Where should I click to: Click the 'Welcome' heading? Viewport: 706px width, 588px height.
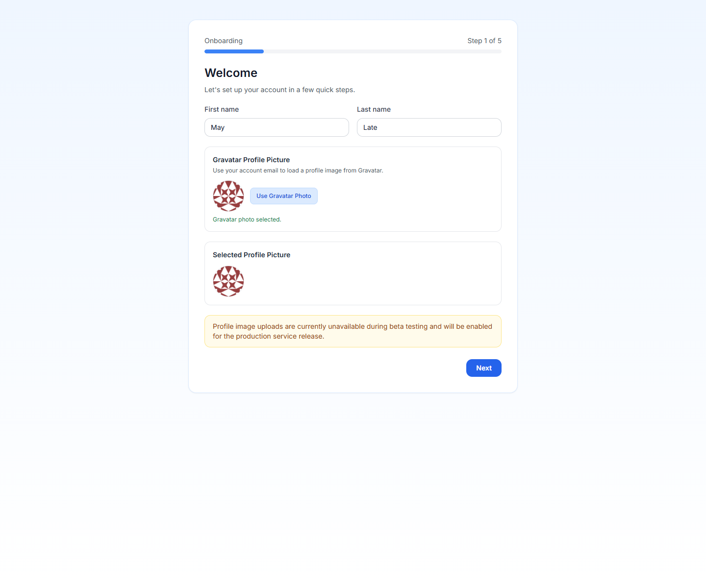[x=231, y=73]
